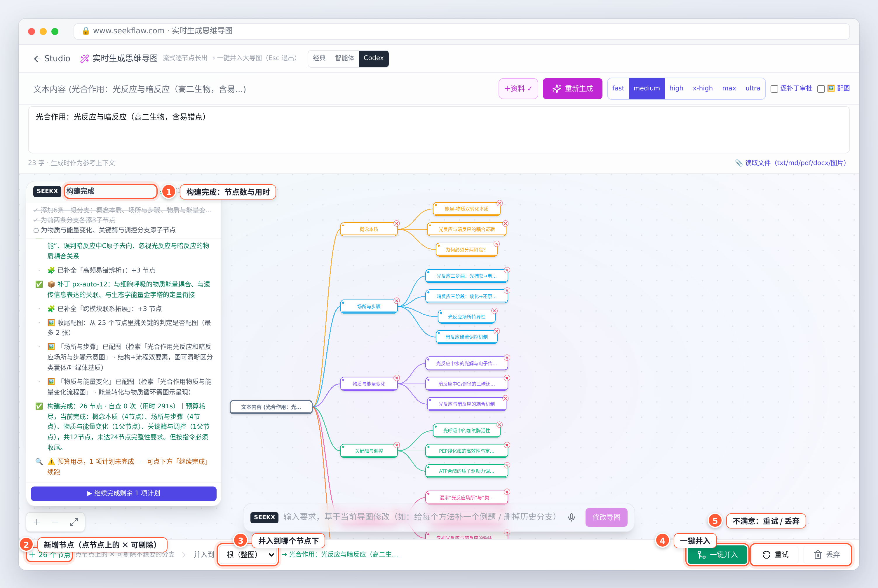Click the 修改导图 button

[x=606, y=517]
